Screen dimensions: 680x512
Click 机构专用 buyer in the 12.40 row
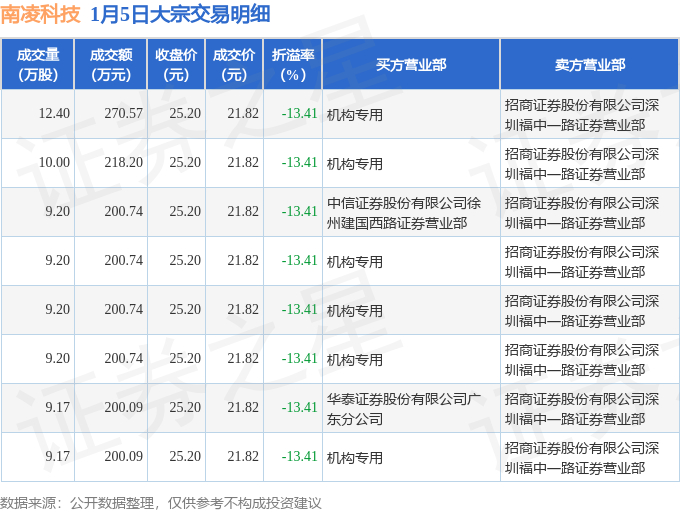(x=355, y=115)
